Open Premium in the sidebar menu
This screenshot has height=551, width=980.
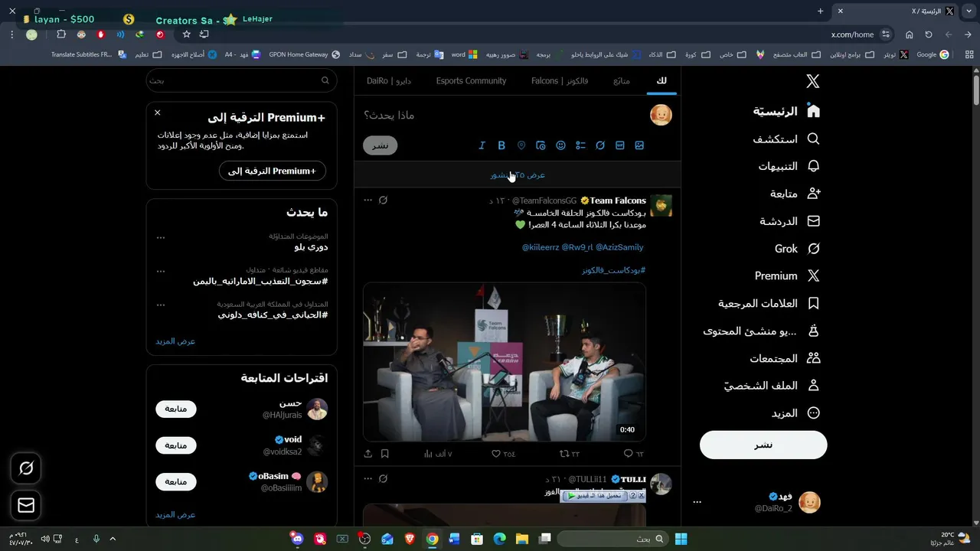787,276
